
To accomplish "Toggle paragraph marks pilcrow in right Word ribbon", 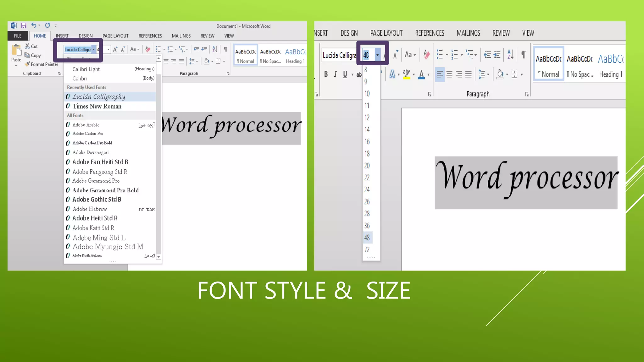I will pos(524,55).
